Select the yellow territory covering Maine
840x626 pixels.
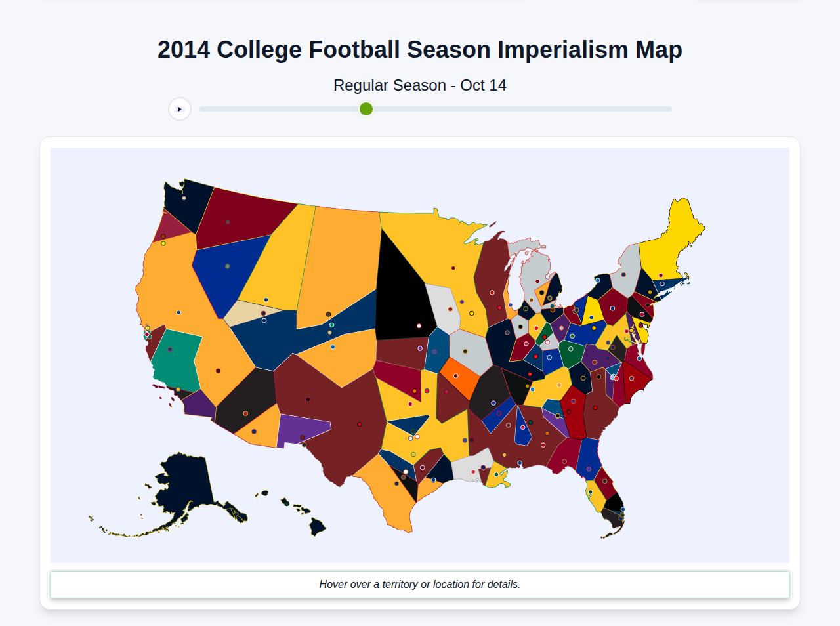click(x=682, y=223)
